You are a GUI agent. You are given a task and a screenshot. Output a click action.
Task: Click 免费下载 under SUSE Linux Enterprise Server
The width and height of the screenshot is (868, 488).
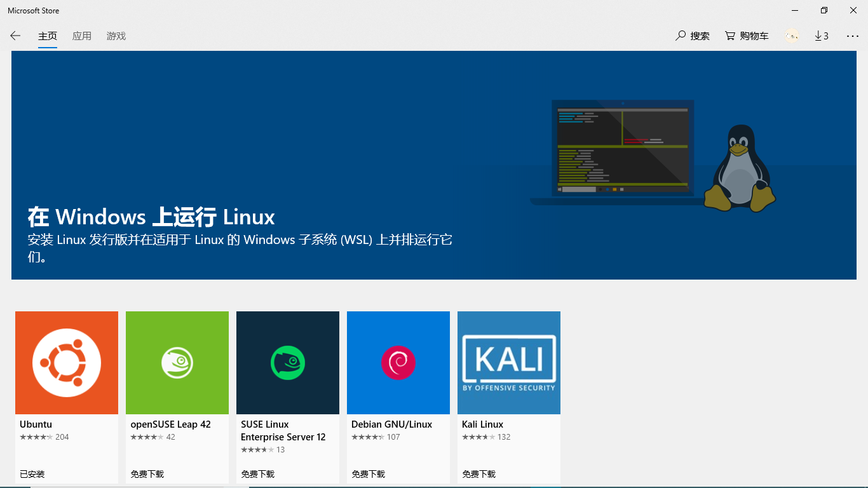click(257, 474)
